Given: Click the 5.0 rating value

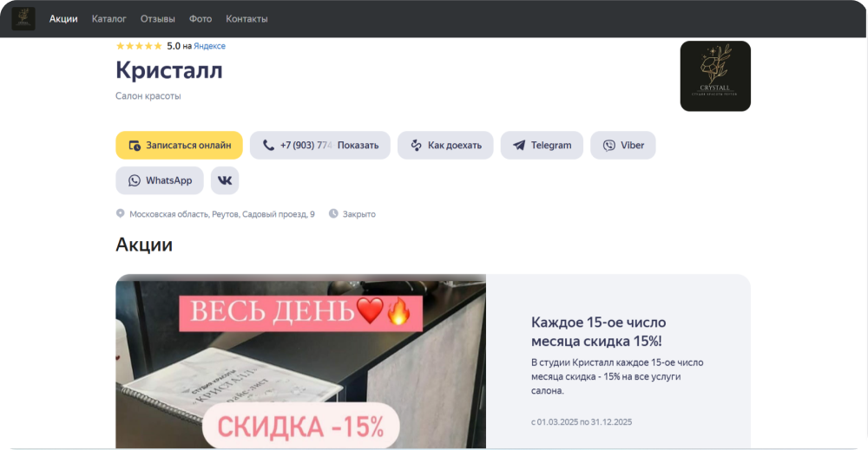Looking at the screenshot, I should pyautogui.click(x=174, y=46).
